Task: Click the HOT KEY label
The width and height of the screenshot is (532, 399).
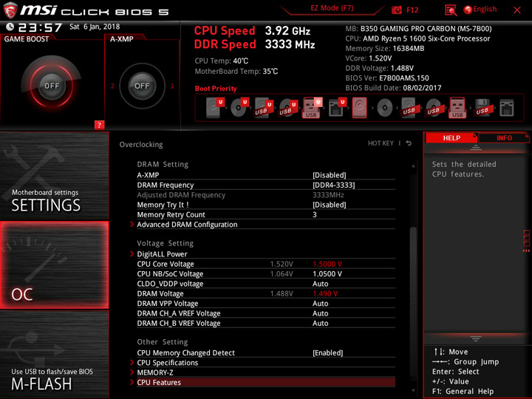Action: (x=381, y=143)
